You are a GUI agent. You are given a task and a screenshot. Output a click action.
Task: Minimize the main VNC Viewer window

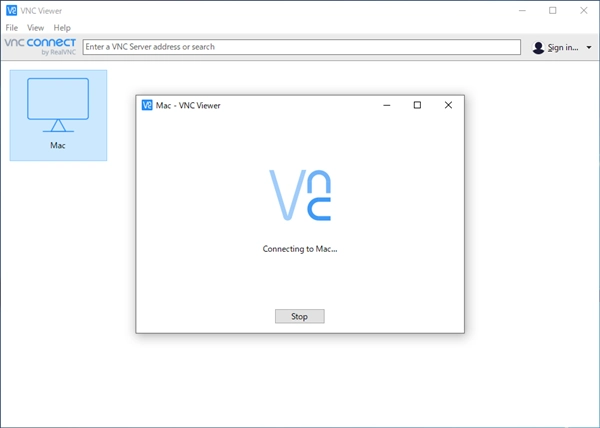pyautogui.click(x=522, y=11)
